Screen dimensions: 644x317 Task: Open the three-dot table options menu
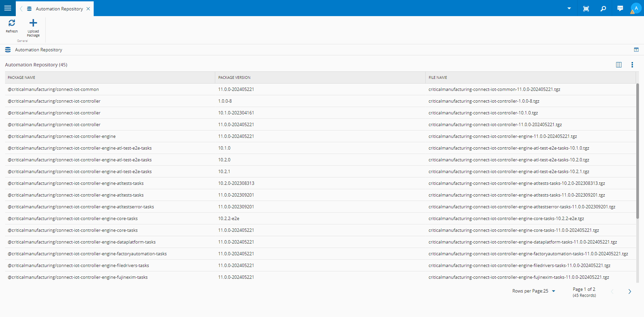click(x=632, y=65)
